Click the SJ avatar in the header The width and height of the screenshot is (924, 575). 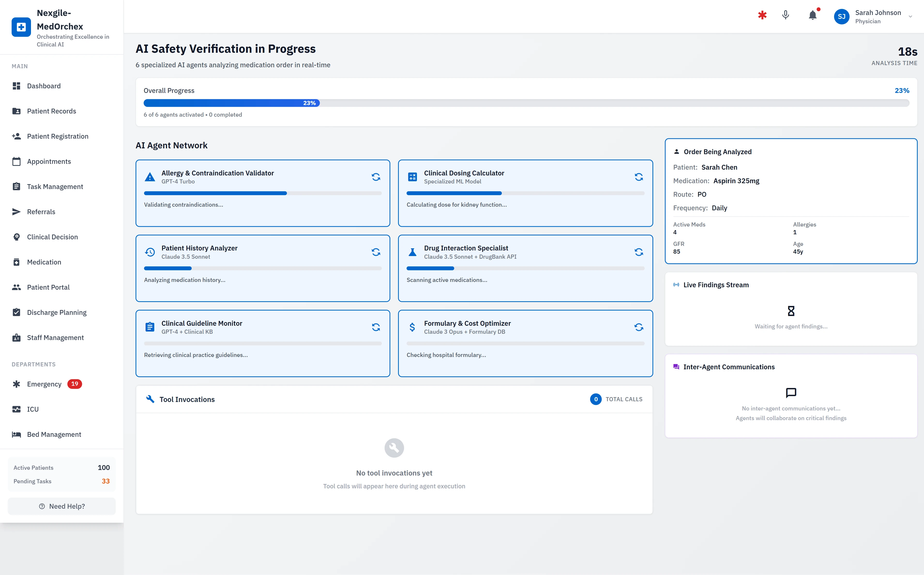(841, 16)
